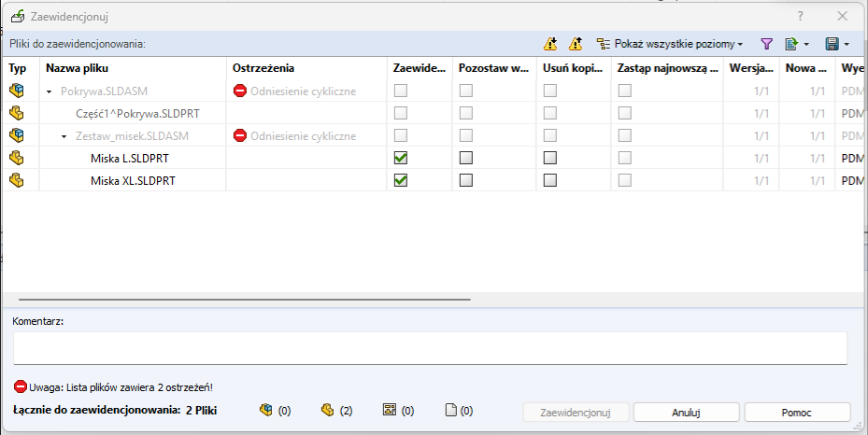
Task: Click the Miska L.SLDPRT part icon
Action: click(x=16, y=158)
